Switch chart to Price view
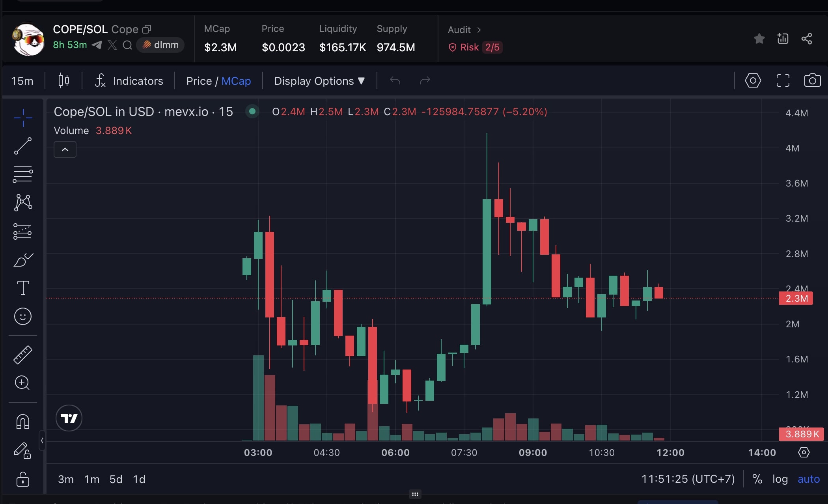The image size is (828, 504). [199, 81]
